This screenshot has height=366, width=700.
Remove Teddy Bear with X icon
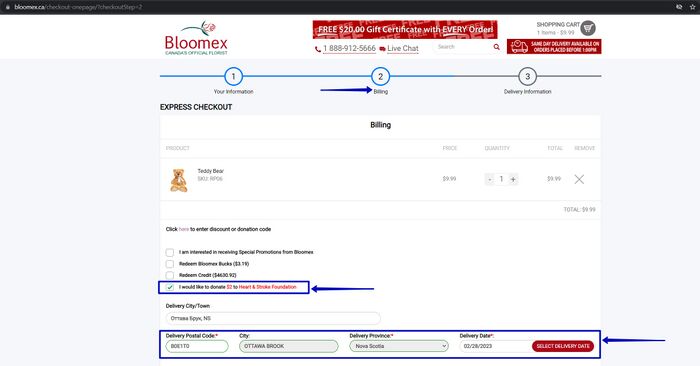click(x=579, y=179)
